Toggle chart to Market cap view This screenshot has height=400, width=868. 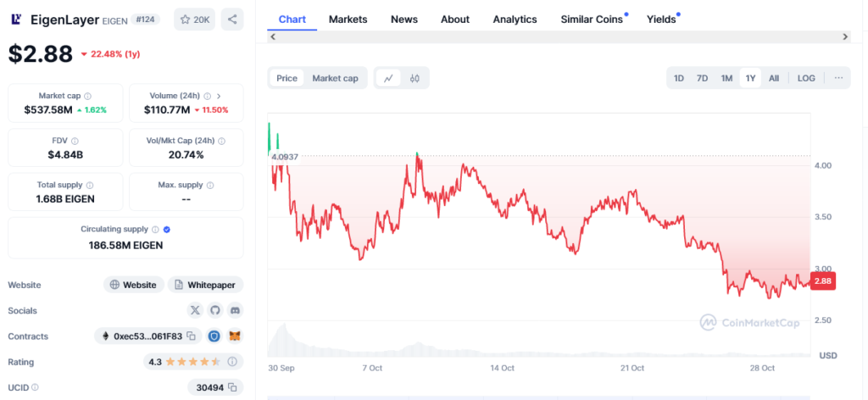click(335, 78)
